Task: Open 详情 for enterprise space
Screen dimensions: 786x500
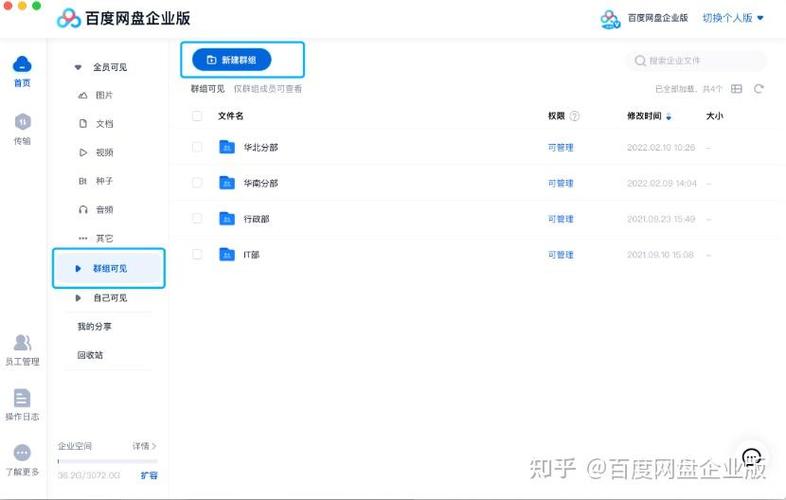Action: [x=144, y=446]
